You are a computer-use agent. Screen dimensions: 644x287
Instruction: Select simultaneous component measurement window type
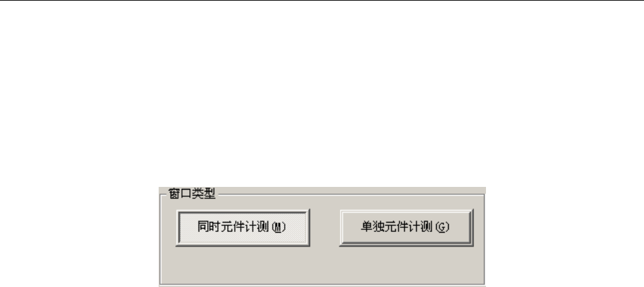(x=243, y=227)
